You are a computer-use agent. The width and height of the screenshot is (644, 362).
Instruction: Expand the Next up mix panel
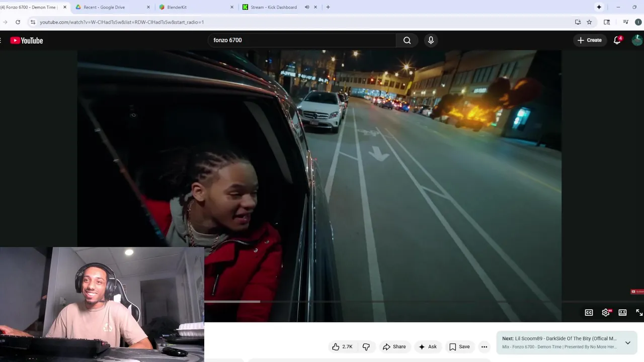click(x=627, y=343)
